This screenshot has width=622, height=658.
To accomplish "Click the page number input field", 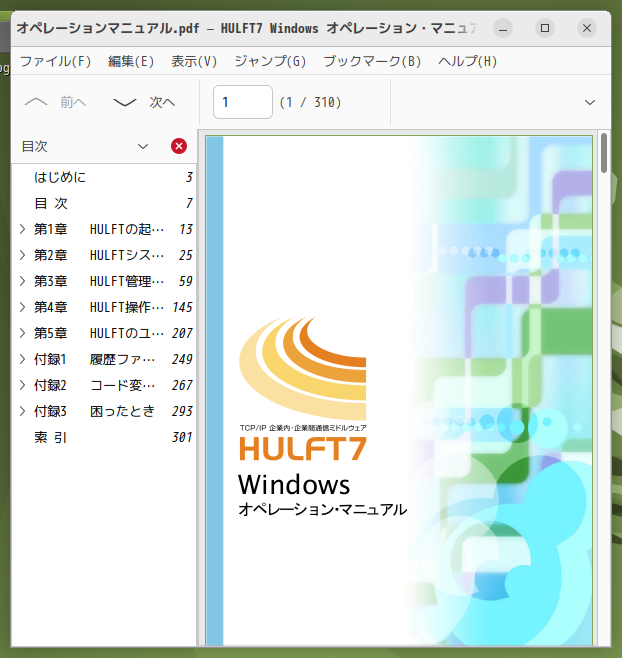I will point(243,102).
